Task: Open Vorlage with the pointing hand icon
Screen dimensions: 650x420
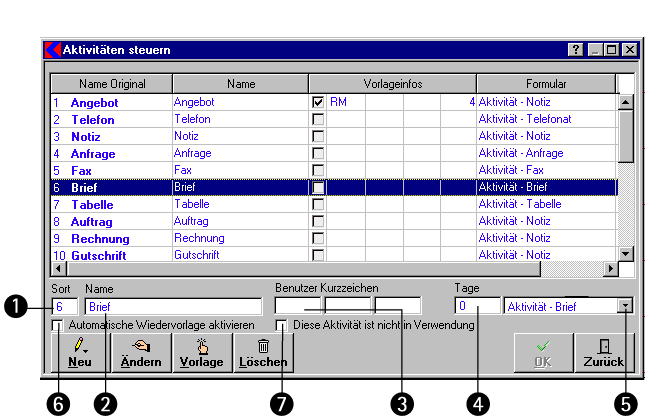Action: (201, 352)
